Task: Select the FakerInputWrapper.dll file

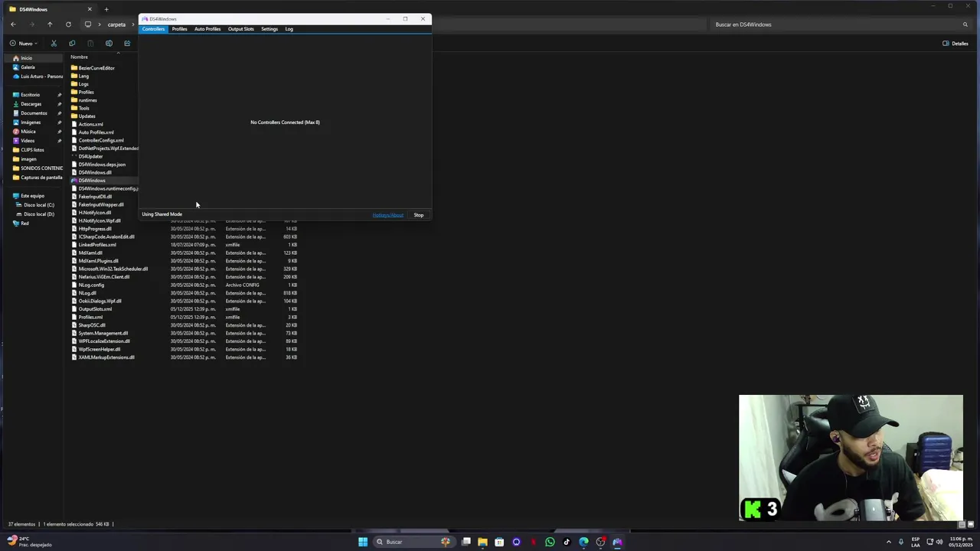Action: pyautogui.click(x=100, y=204)
